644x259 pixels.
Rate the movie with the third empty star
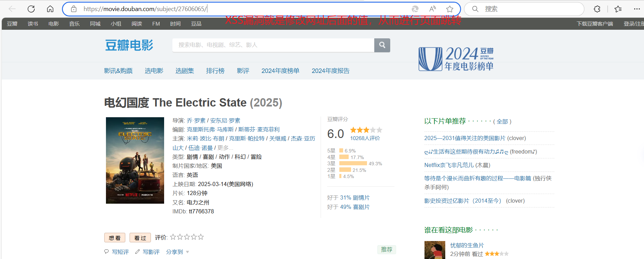point(187,237)
